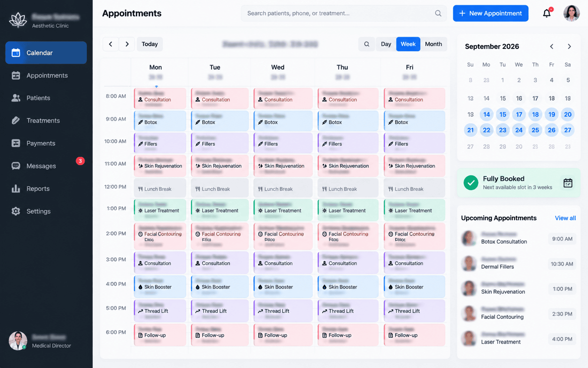Viewport: 588px width, 368px height.
Task: Switch to Day view
Action: [x=386, y=44]
